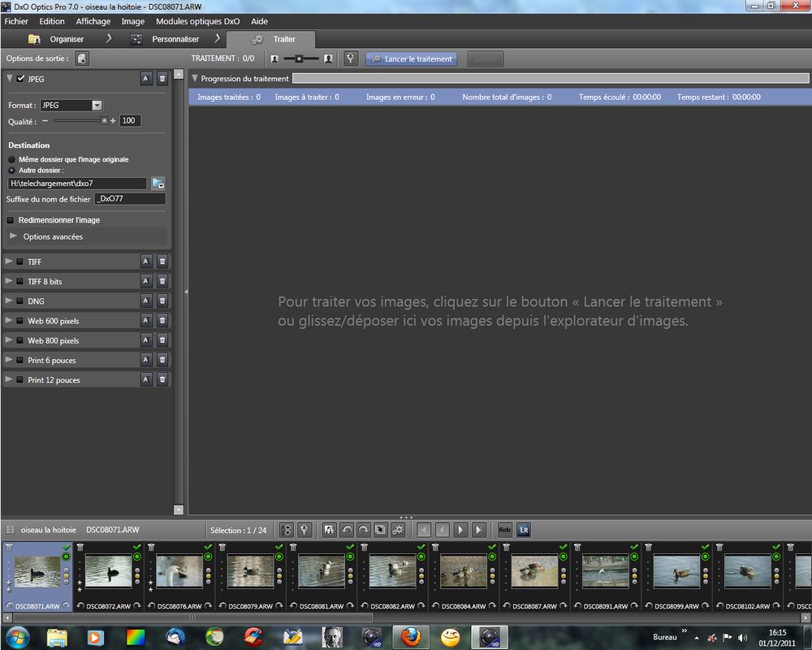812x650 pixels.
Task: Rotate image left in browser toolbar
Action: click(347, 530)
